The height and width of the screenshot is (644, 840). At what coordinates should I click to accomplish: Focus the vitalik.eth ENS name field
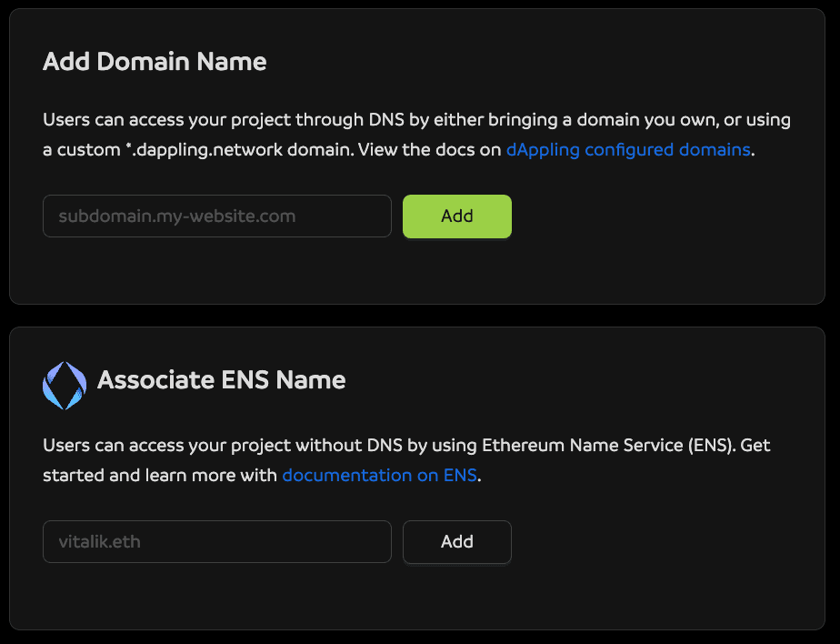point(217,541)
